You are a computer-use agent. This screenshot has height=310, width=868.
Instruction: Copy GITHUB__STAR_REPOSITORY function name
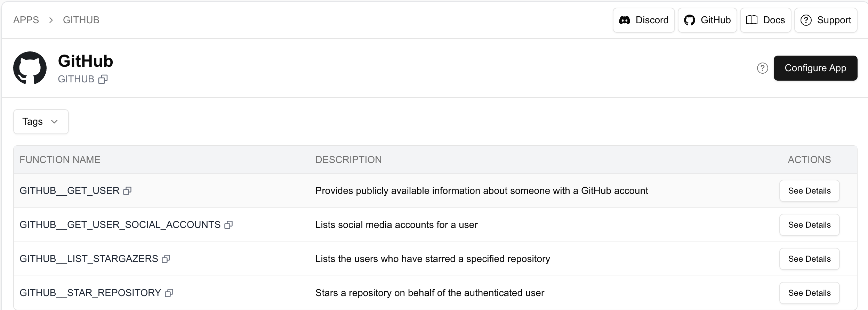pos(169,293)
